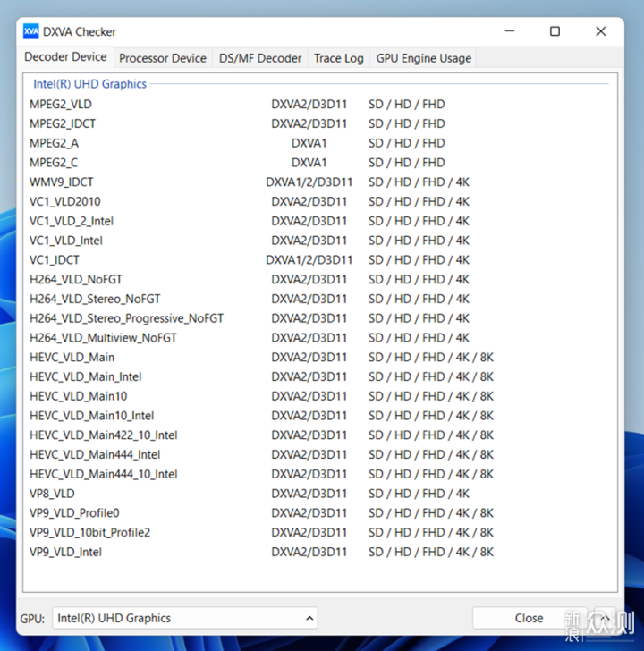
Task: Select the VC1_VLD_Intel row
Action: point(319,241)
